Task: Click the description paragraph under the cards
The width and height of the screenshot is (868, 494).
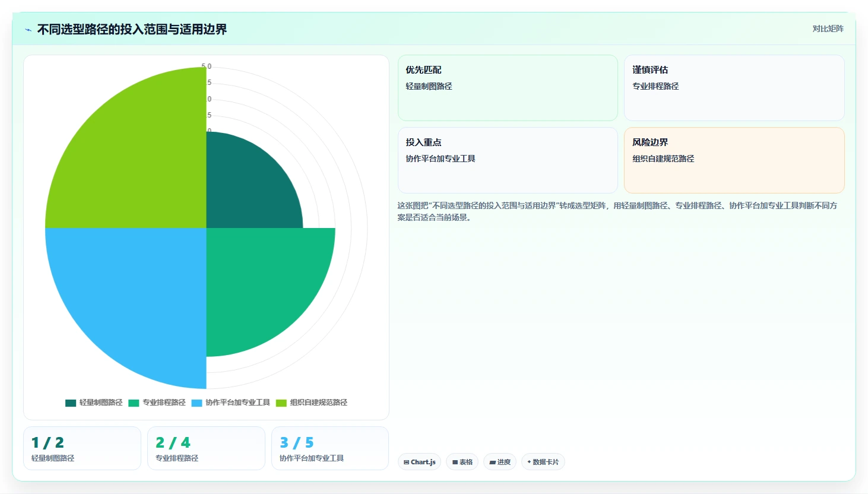Action: [x=617, y=211]
